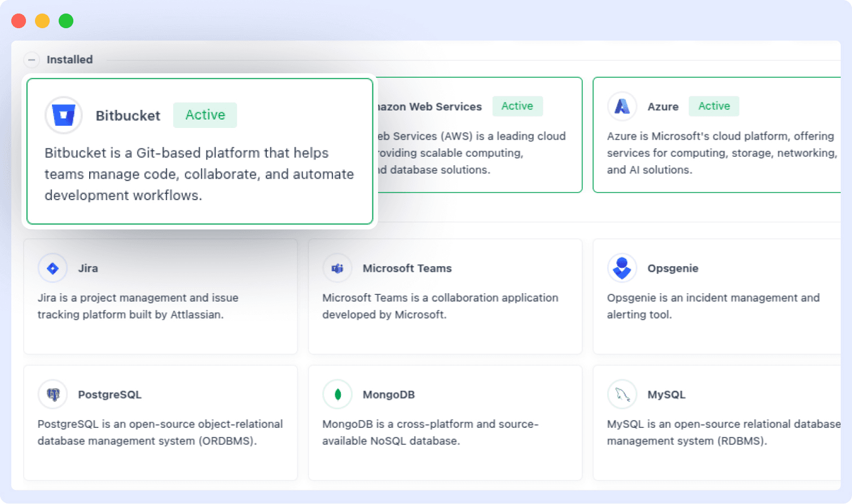Click the green zoom window button
852x504 pixels.
pos(66,20)
